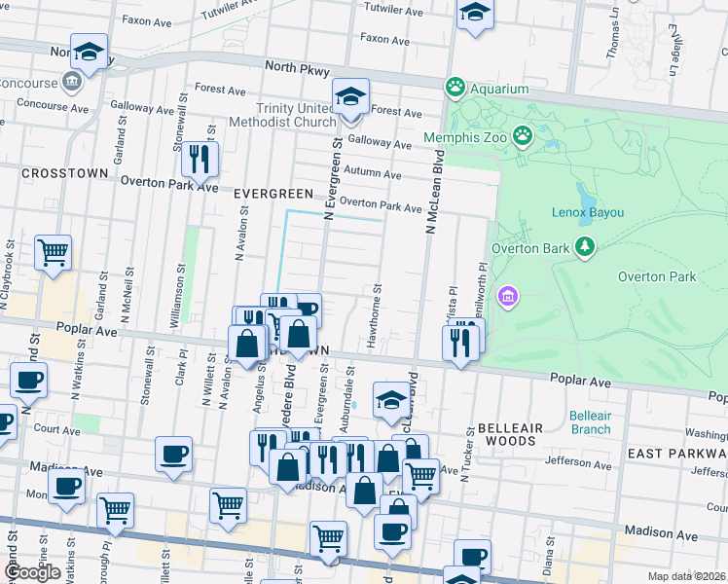The width and height of the screenshot is (728, 584).
Task: Open the cafe marker at bottom right near Diana St
Action: tap(473, 556)
